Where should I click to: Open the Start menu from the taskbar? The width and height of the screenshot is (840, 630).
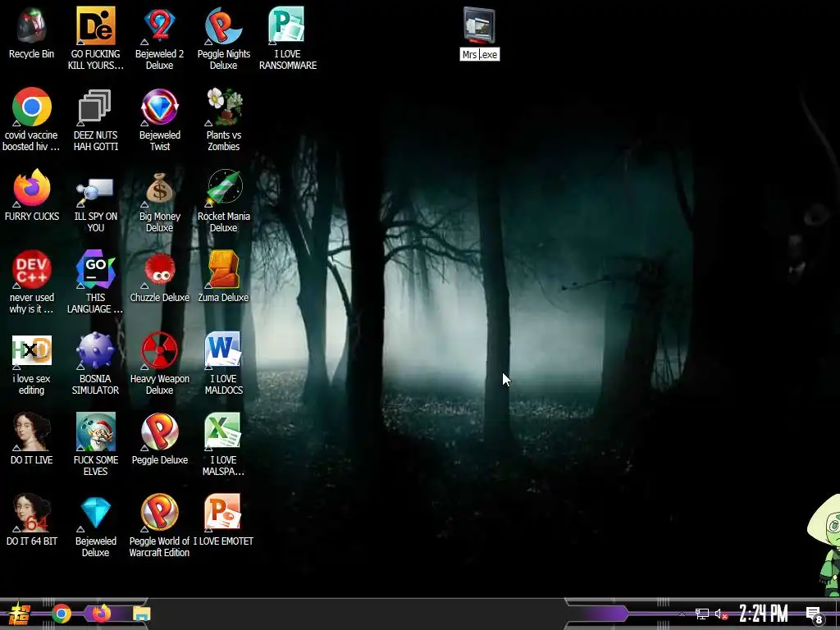point(20,614)
